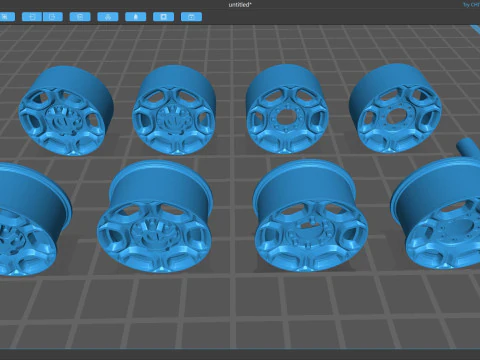Viewport: 480px width, 360px height.
Task: Click the toolbar button showing a sheet with lines
Action: (80, 17)
